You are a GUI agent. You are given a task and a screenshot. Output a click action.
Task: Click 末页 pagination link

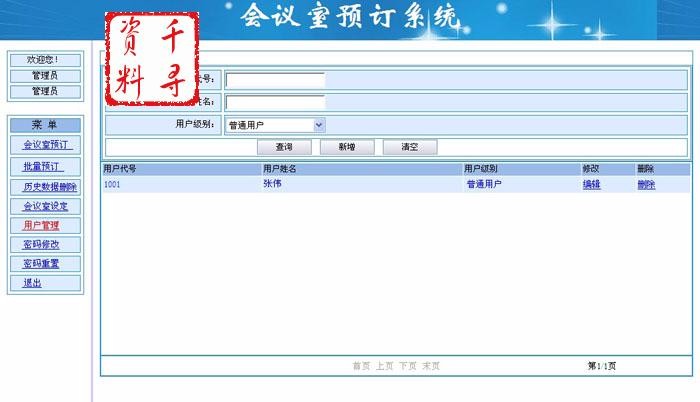[x=431, y=366]
